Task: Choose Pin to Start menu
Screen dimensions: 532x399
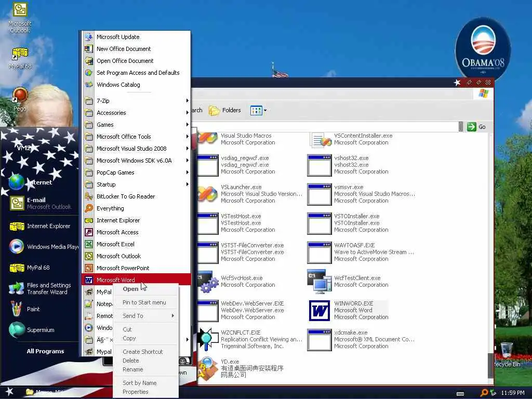Action: pos(145,302)
